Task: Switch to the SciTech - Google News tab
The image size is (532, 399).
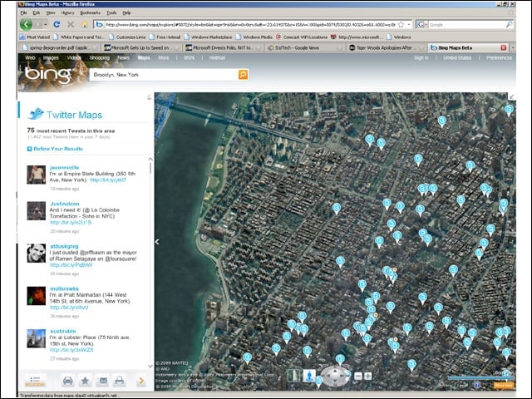Action: click(305, 48)
